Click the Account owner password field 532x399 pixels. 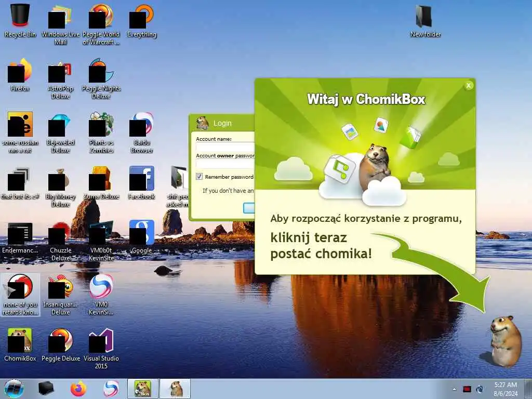(225, 164)
